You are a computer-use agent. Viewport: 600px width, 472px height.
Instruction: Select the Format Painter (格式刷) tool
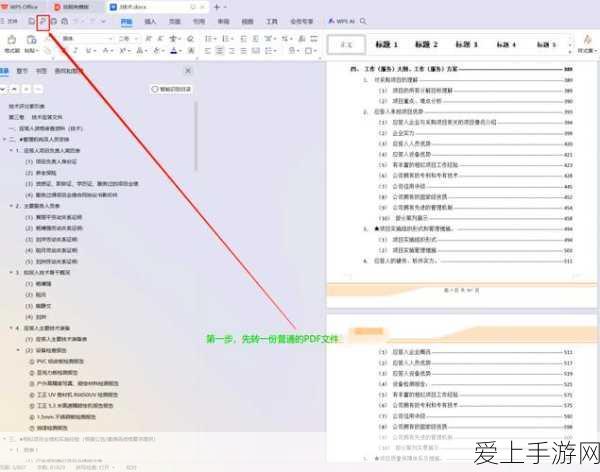(11, 43)
